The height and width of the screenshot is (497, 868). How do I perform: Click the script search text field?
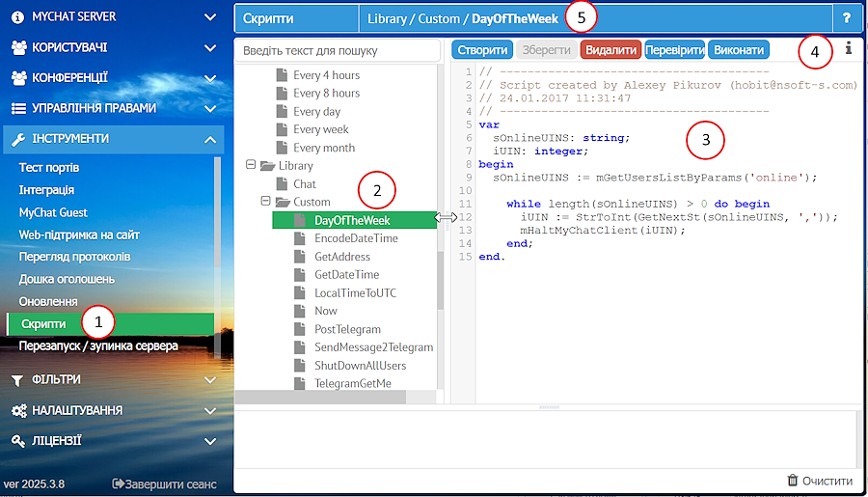pos(336,49)
